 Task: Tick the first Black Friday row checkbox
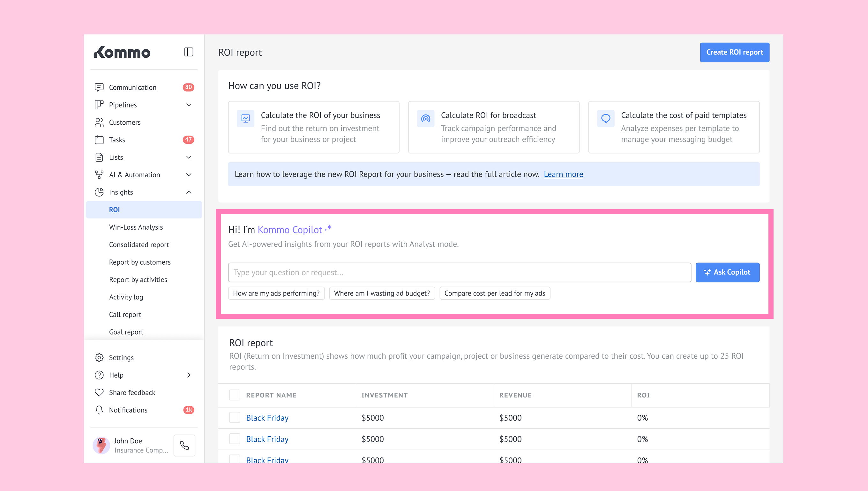(235, 417)
